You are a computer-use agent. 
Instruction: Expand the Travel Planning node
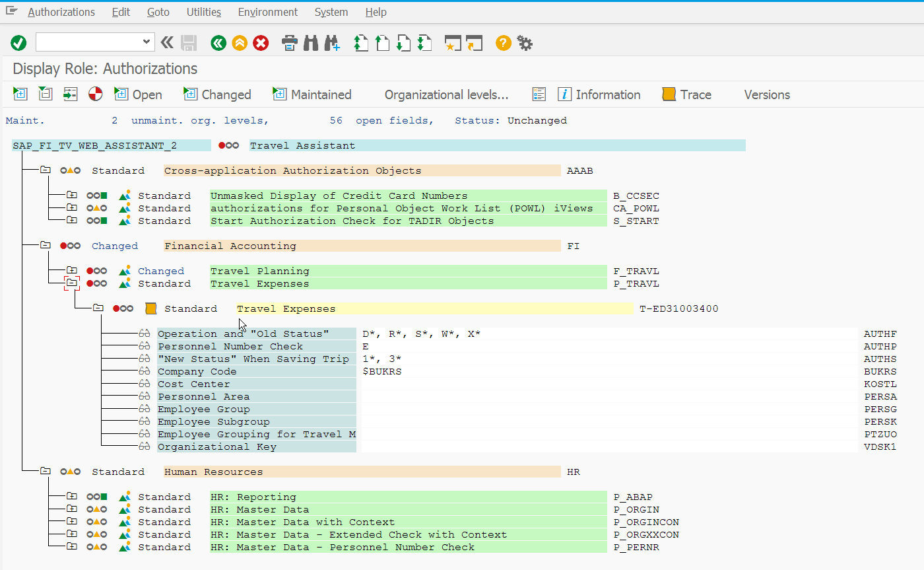click(x=71, y=271)
